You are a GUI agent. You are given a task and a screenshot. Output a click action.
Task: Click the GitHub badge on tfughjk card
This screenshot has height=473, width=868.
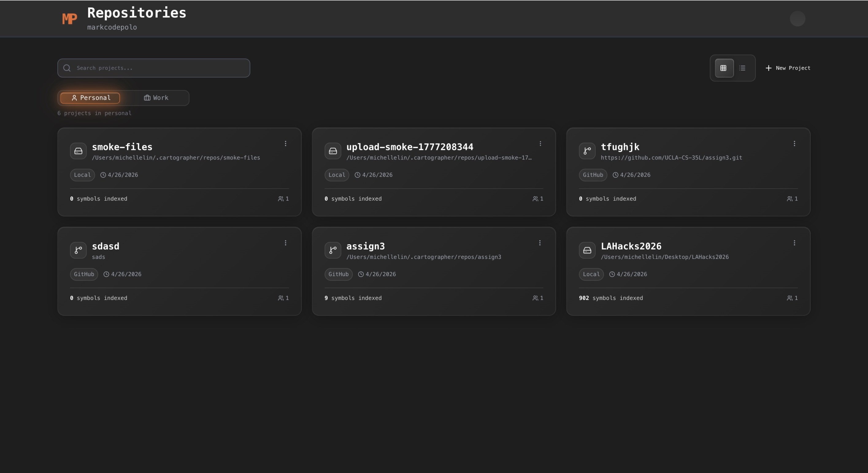pos(593,175)
